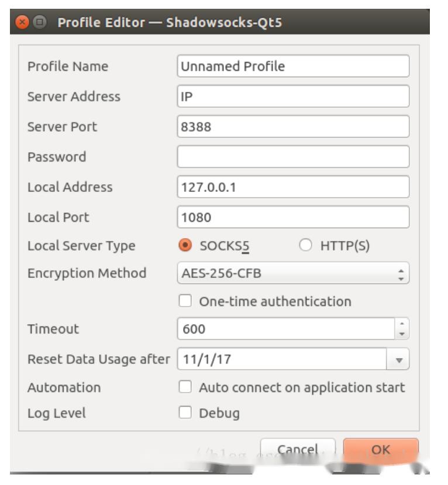Select the Local Address field

292,187
